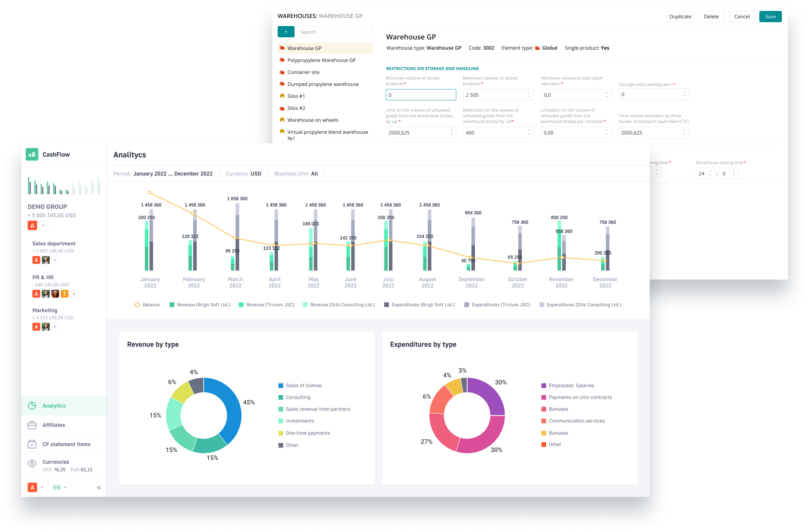
Task: Click the warehouse Search input field
Action: pyautogui.click(x=335, y=32)
